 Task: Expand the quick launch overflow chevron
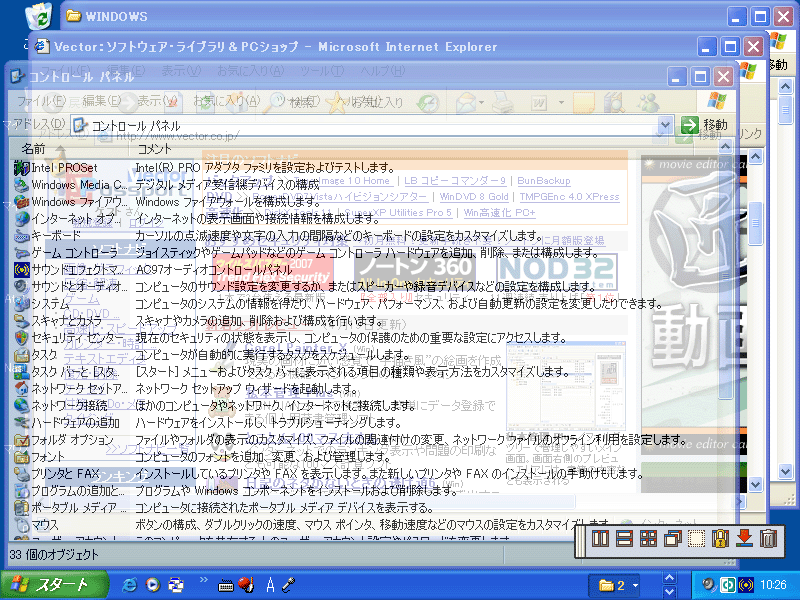point(204,579)
